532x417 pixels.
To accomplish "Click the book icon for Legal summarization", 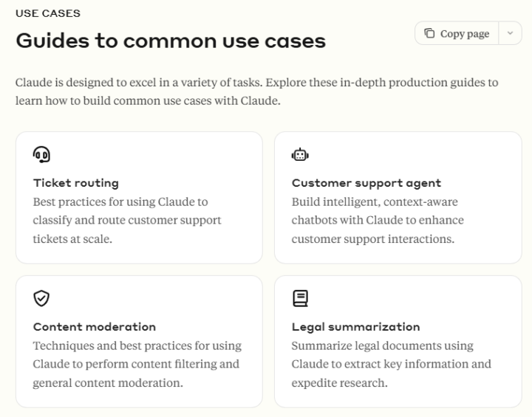I will click(300, 298).
